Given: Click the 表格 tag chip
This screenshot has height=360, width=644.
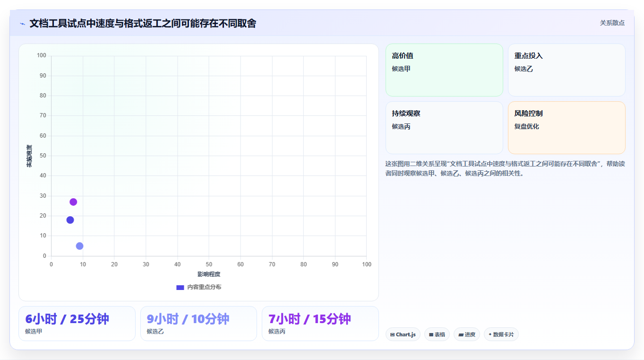Looking at the screenshot, I should (437, 334).
